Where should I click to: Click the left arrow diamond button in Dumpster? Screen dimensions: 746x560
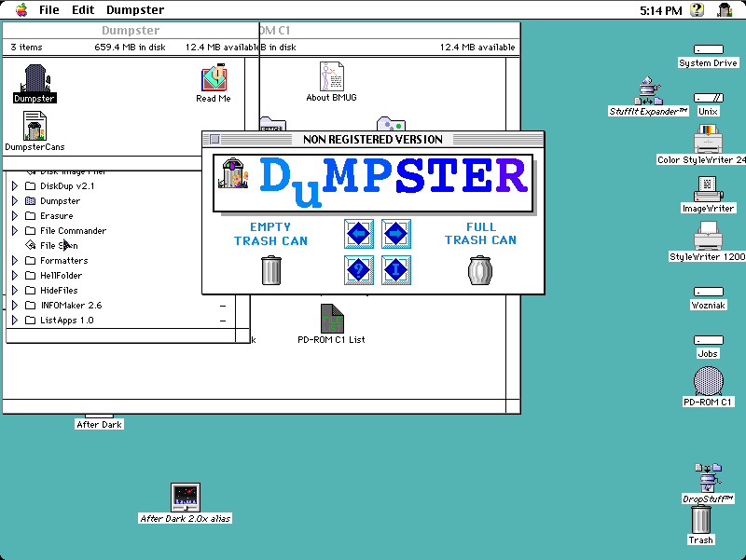click(359, 234)
